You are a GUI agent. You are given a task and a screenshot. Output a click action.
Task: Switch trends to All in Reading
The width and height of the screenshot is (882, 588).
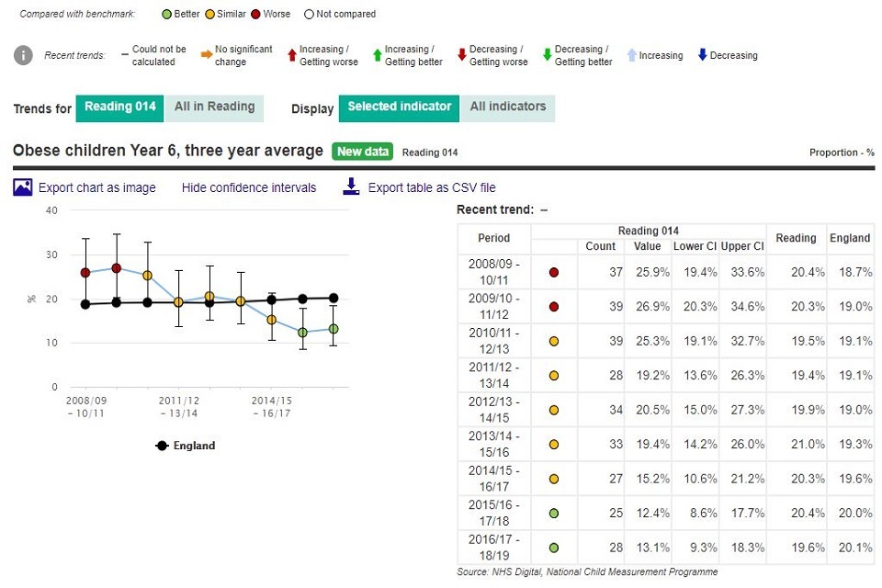pos(214,107)
